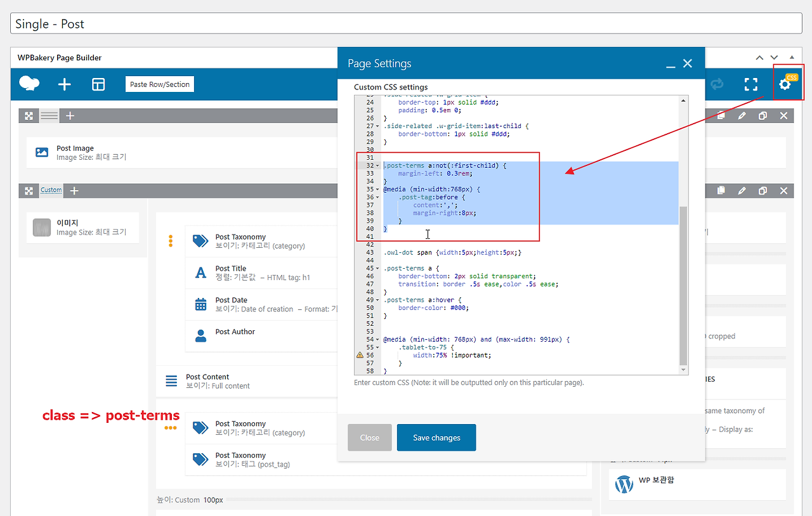This screenshot has height=516, width=812.
Task: Click the Post Date element label
Action: (232, 300)
